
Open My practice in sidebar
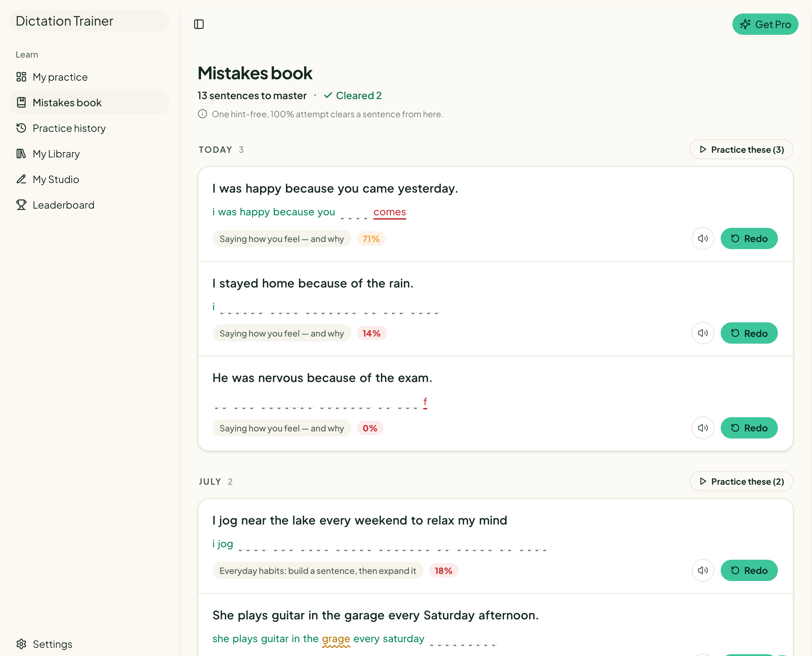(90, 77)
